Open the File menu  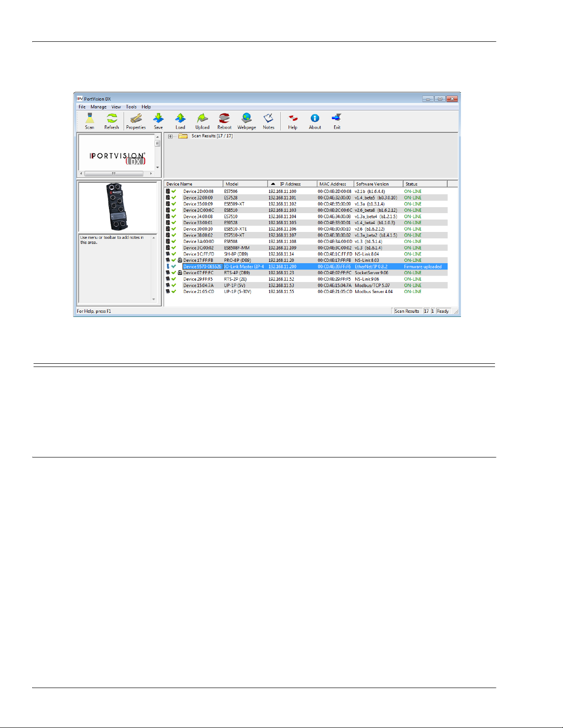pyautogui.click(x=82, y=107)
